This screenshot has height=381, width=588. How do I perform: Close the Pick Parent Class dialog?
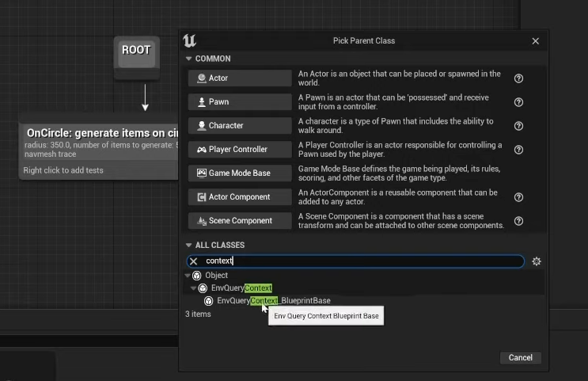click(536, 41)
